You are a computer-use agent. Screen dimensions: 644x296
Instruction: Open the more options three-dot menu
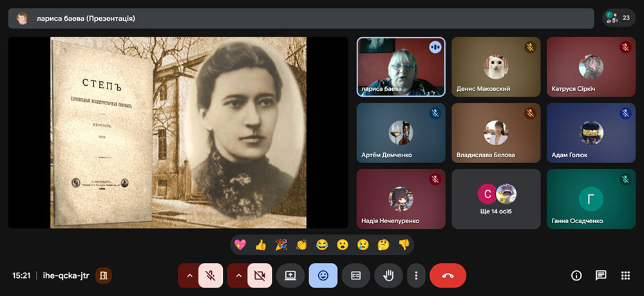(x=416, y=275)
